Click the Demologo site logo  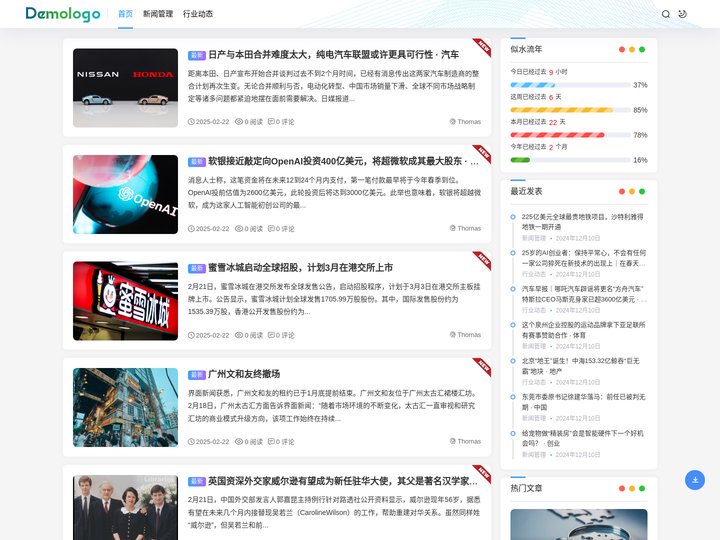coord(63,14)
